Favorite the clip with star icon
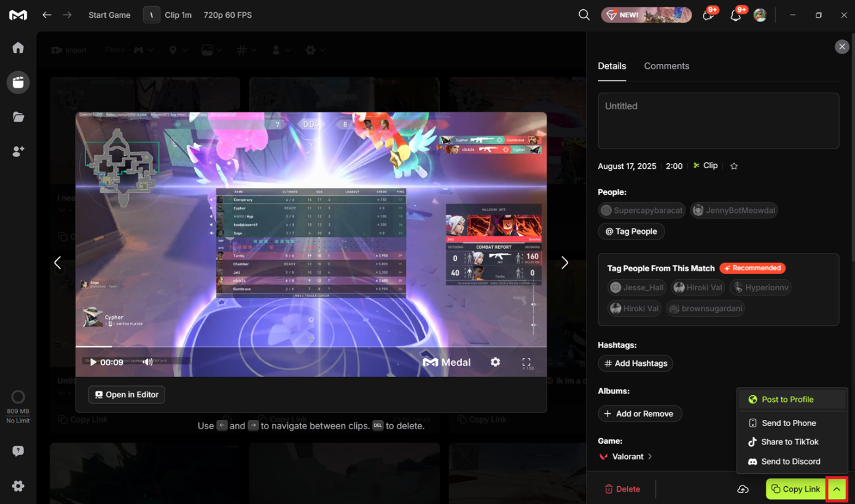 [x=734, y=166]
